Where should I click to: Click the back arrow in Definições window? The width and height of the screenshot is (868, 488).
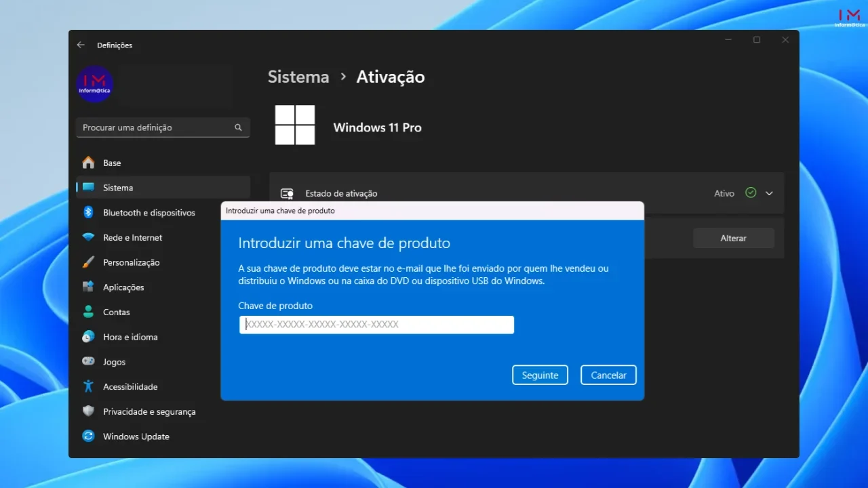[x=81, y=45]
